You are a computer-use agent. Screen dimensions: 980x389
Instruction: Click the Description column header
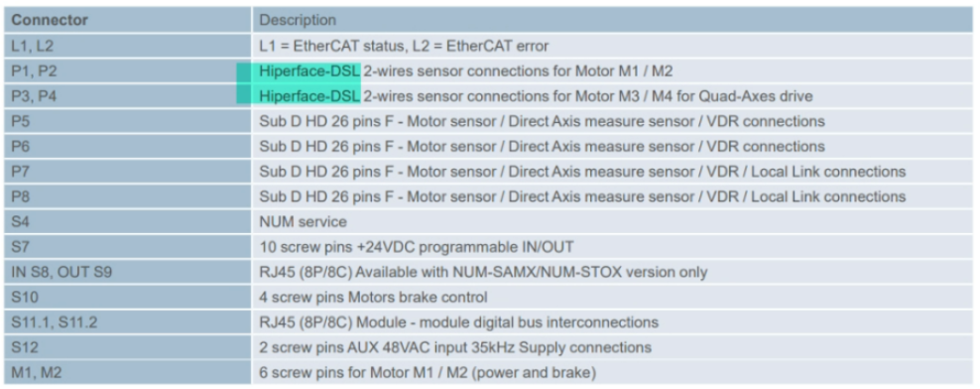point(612,20)
